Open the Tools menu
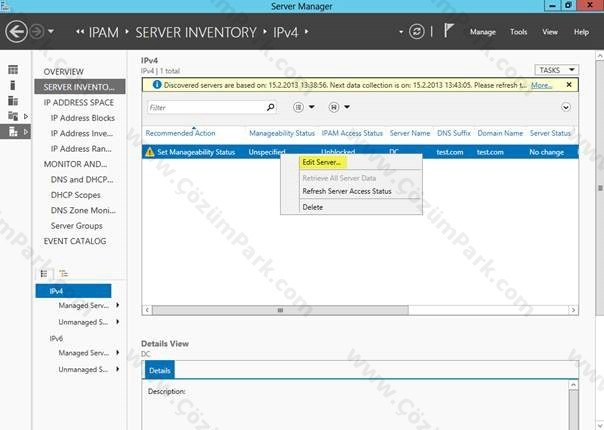Image resolution: width=604 pixels, height=430 pixels. coord(518,32)
